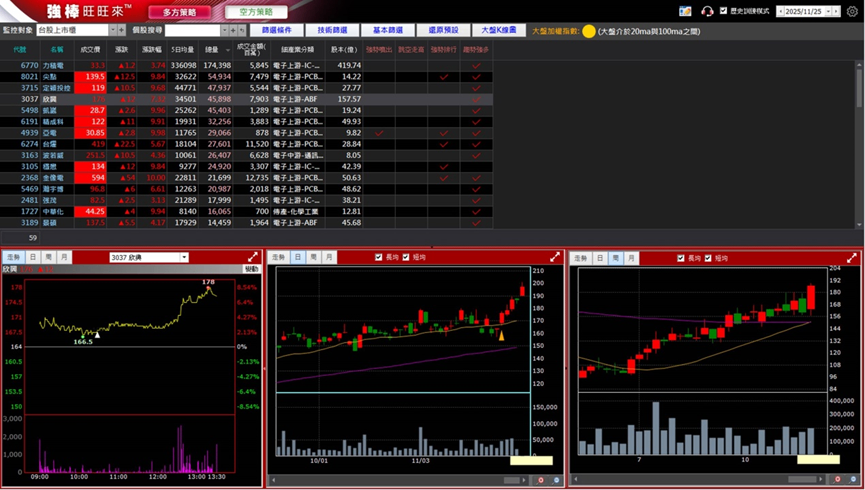Reset zoom on the right chart
The width and height of the screenshot is (865, 490).
(x=837, y=480)
